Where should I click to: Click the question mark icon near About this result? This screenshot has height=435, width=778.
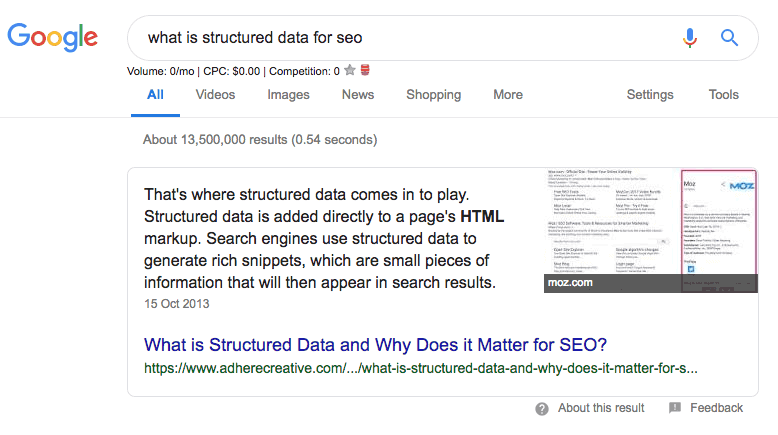click(x=542, y=408)
